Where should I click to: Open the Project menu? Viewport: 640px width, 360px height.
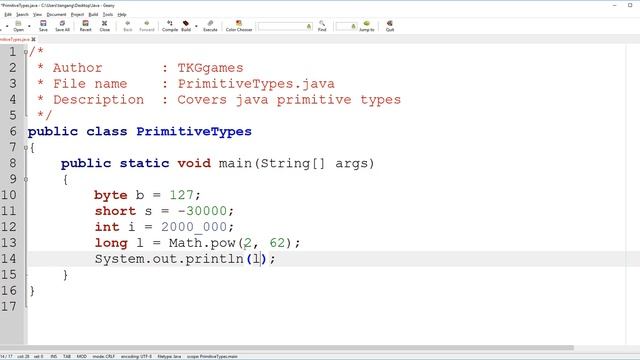(77, 14)
